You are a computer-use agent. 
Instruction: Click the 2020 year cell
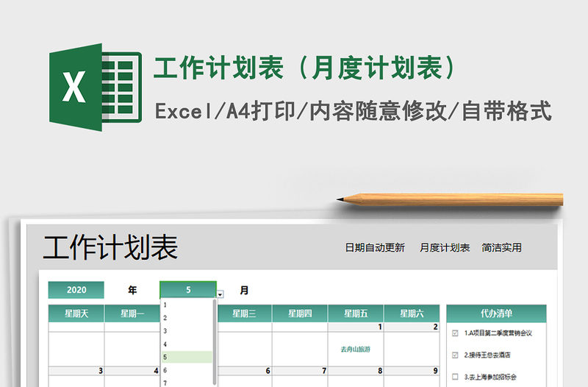76,290
